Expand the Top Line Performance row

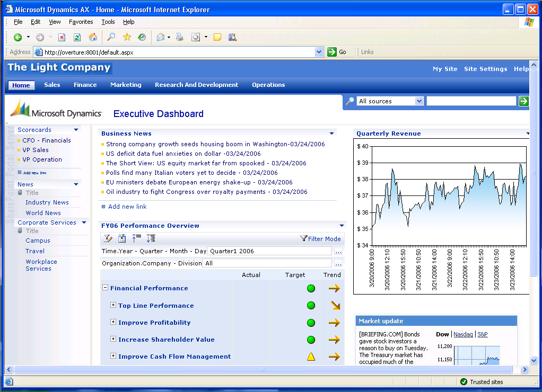pos(113,305)
